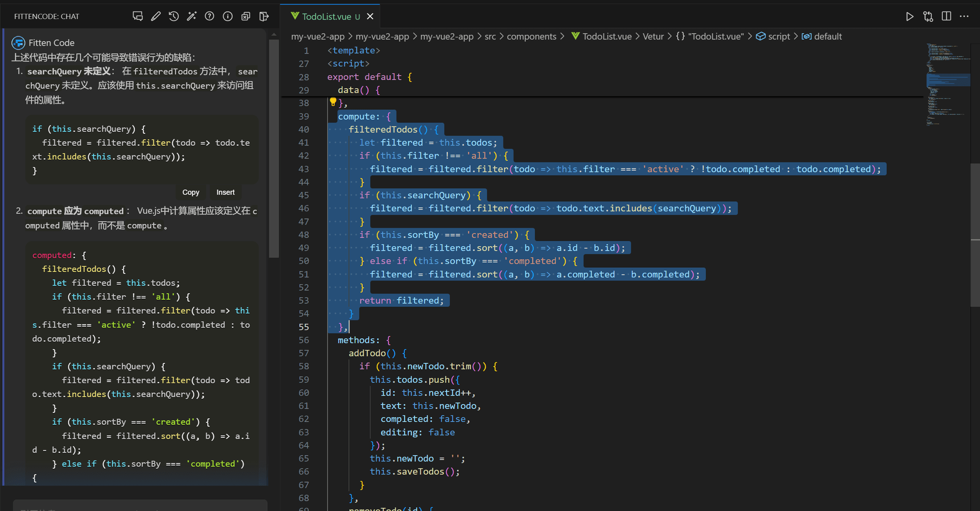Open the script breadcrumb segment

773,36
